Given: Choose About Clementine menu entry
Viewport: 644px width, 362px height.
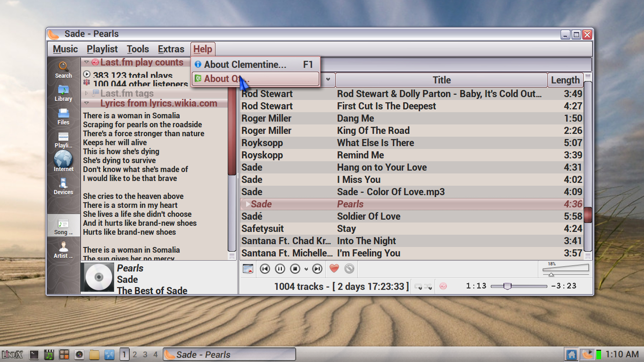Looking at the screenshot, I should coord(256,65).
